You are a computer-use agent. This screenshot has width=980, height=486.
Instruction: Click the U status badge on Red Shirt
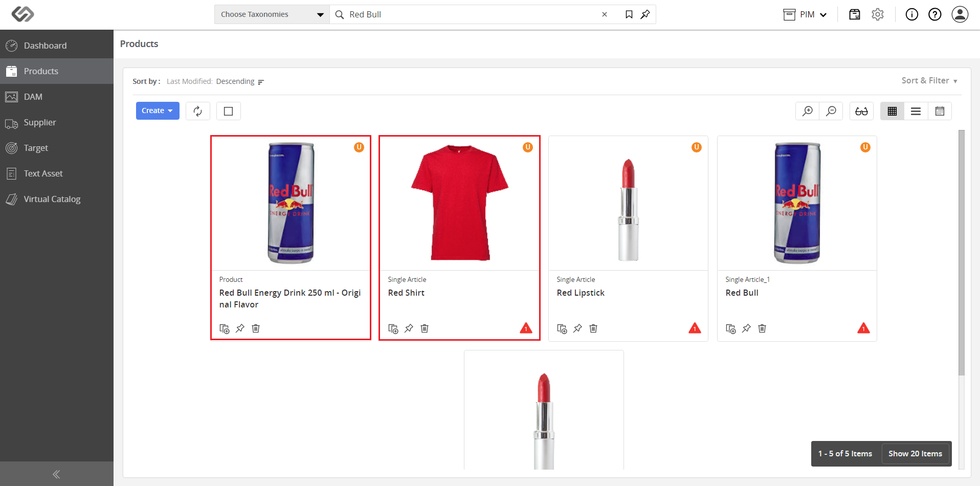[528, 147]
